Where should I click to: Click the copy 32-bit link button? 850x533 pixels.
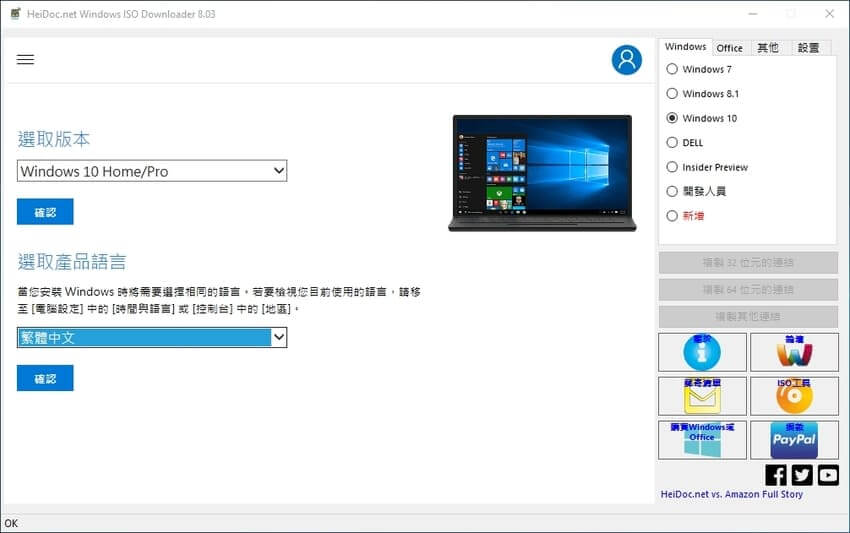pos(748,262)
